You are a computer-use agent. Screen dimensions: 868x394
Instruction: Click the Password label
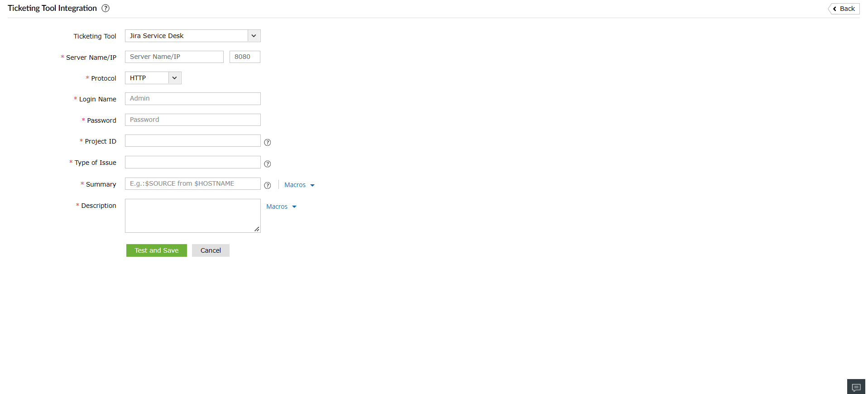(x=101, y=120)
